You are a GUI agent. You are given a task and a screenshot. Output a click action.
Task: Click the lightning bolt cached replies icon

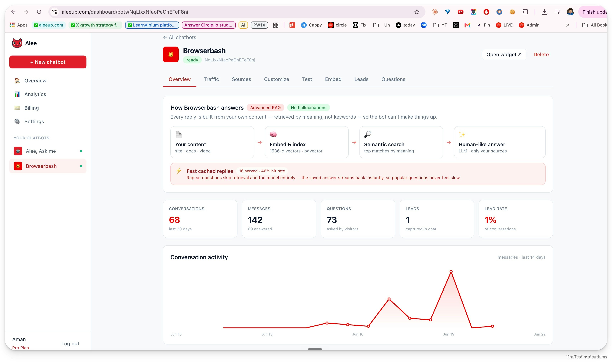click(x=178, y=171)
